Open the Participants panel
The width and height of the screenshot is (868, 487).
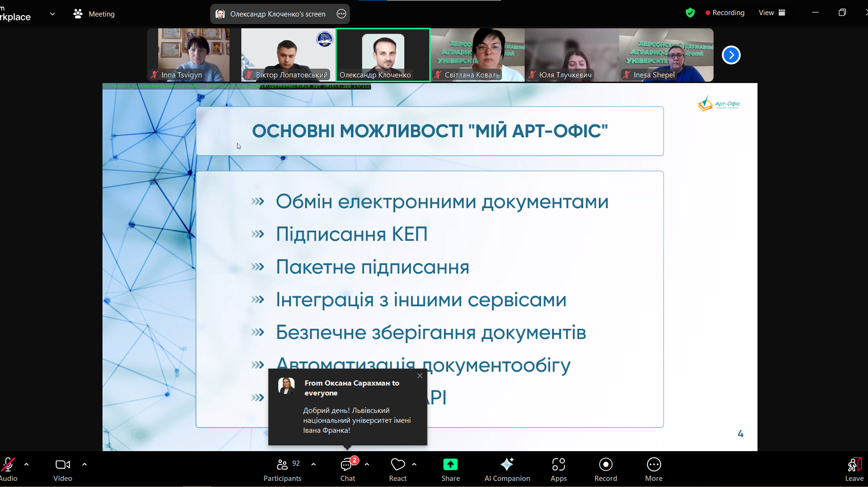click(282, 470)
